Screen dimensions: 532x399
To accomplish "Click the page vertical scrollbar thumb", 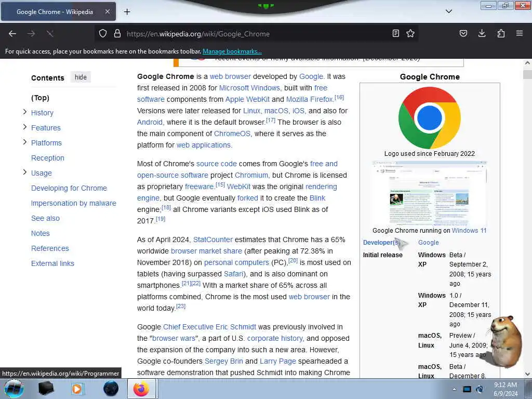I will tap(527, 74).
